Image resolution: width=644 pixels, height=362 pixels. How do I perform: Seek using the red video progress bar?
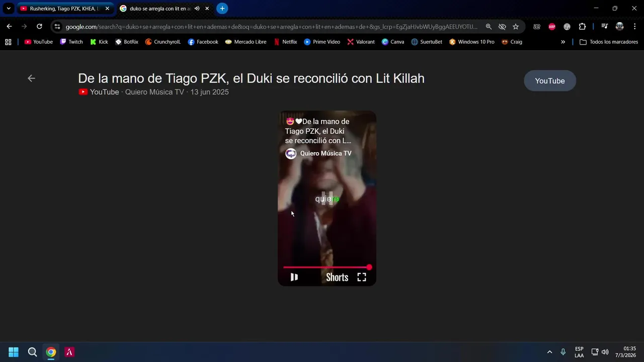point(327,267)
